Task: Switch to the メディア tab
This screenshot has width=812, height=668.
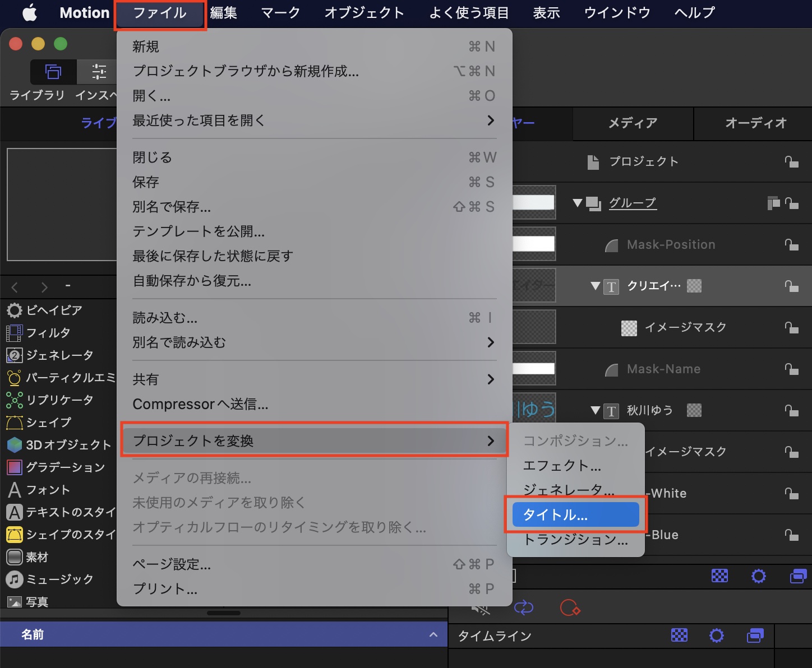Action: (x=633, y=123)
